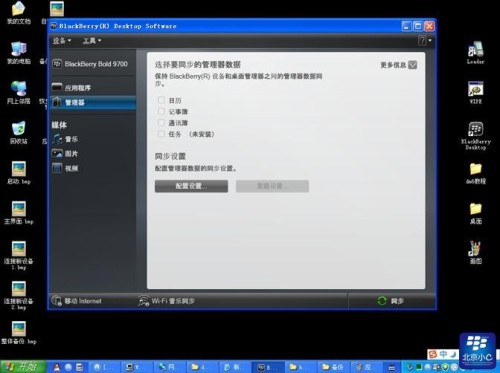Click the 同步 sync icon at the bottom right
This screenshot has width=500, height=373.
click(x=382, y=301)
